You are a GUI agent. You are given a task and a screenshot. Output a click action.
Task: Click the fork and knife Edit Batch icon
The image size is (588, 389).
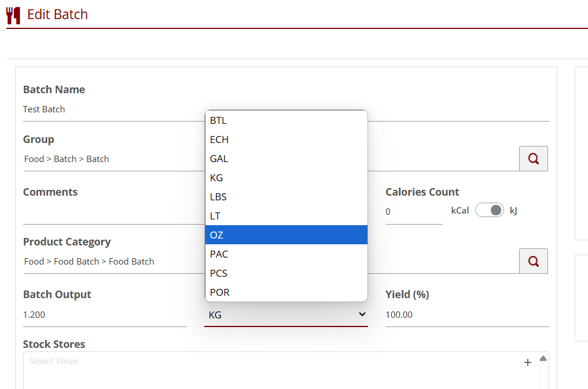(13, 15)
